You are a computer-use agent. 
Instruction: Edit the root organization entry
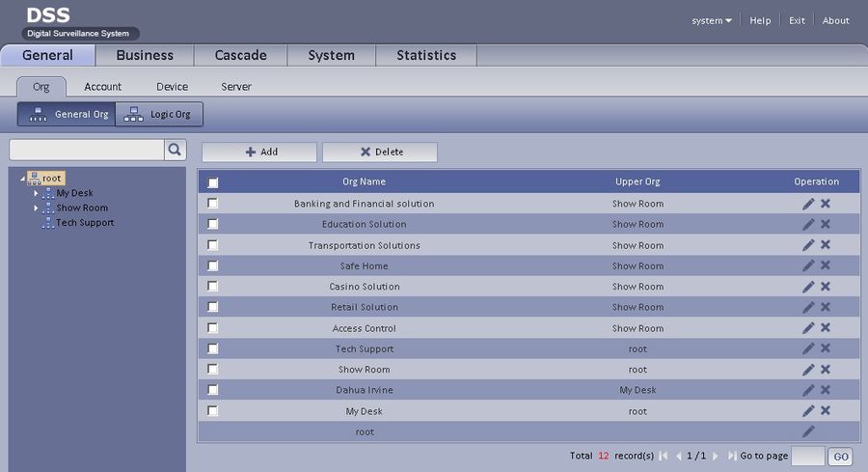pyautogui.click(x=808, y=431)
